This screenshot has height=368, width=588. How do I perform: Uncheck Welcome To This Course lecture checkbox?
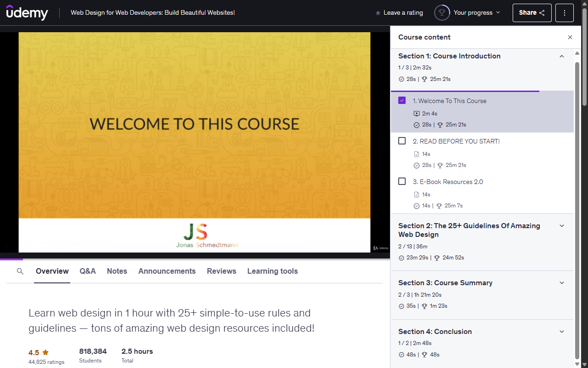tap(402, 100)
